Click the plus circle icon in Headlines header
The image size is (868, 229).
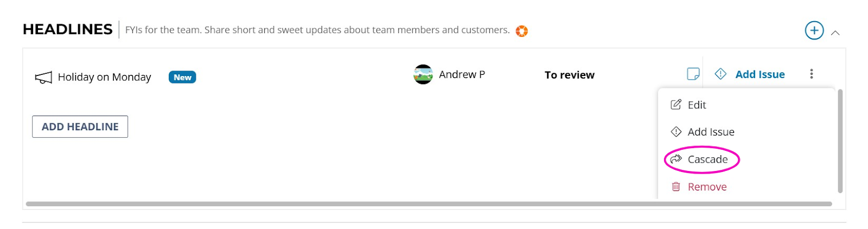coord(814,30)
